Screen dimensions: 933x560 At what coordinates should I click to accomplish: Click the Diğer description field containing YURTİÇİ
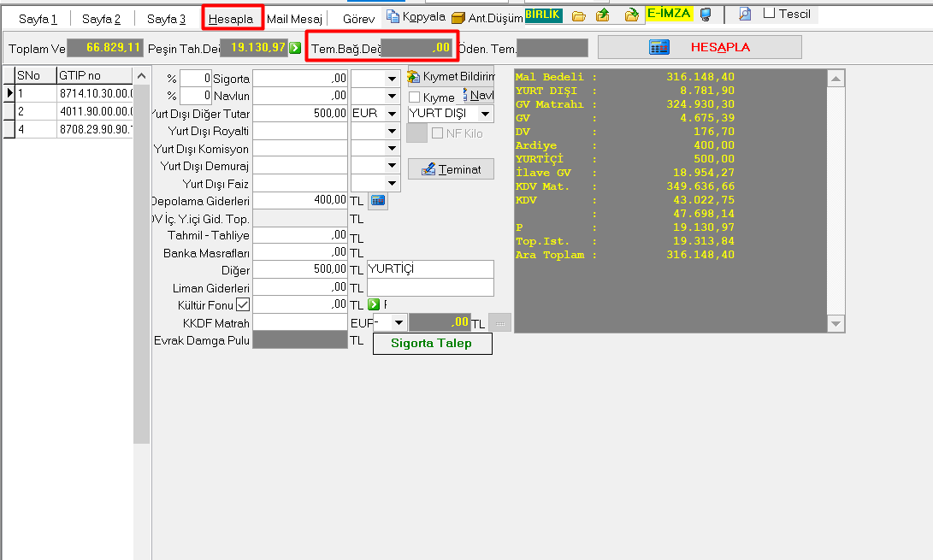coord(430,269)
